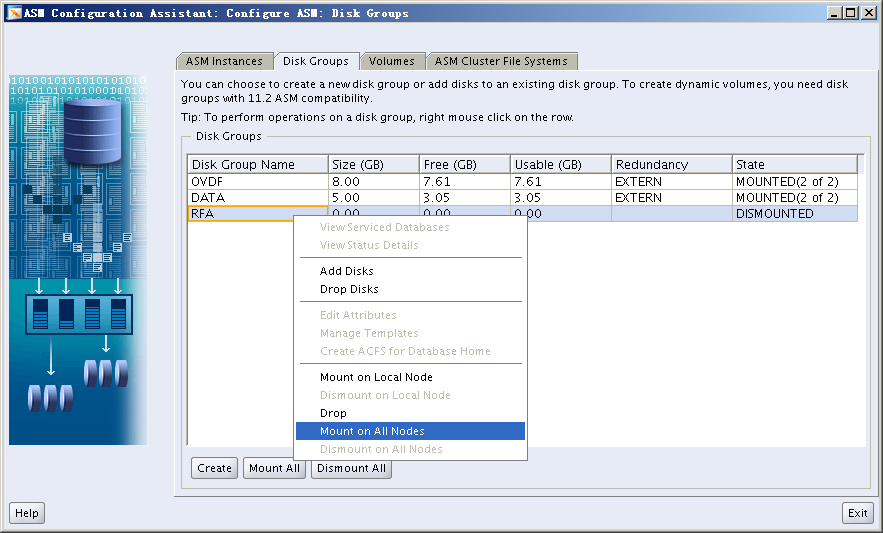This screenshot has height=533, width=883.
Task: Select the DATA disk group row
Action: click(257, 198)
